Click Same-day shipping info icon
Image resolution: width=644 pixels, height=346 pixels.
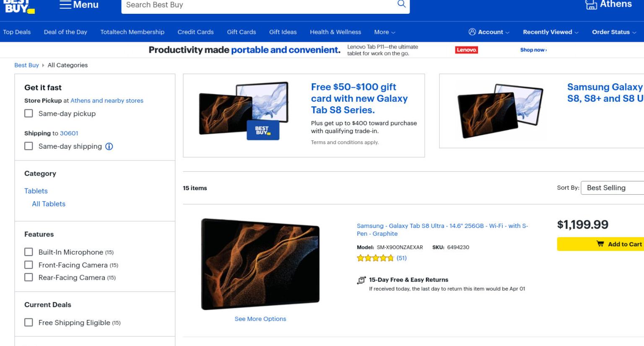(109, 146)
